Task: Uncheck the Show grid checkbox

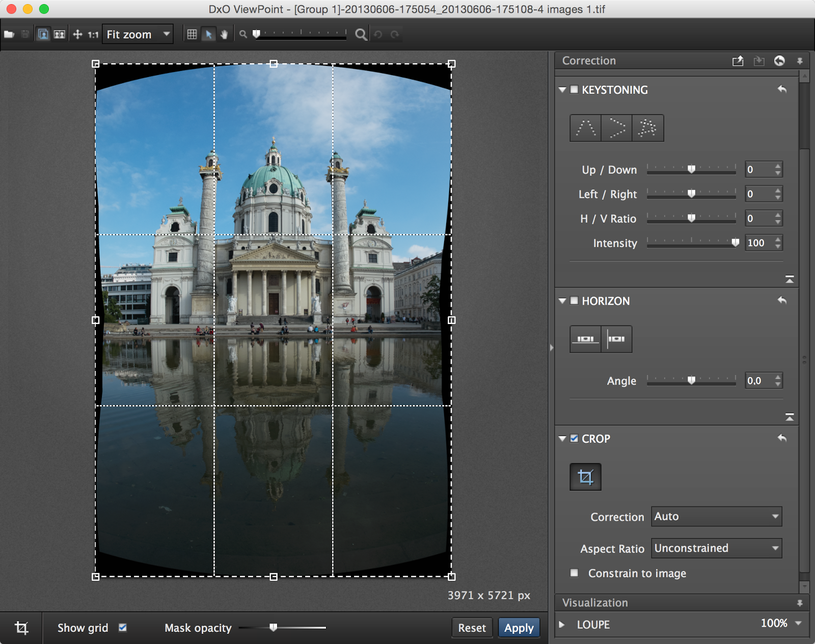Action: (x=122, y=628)
